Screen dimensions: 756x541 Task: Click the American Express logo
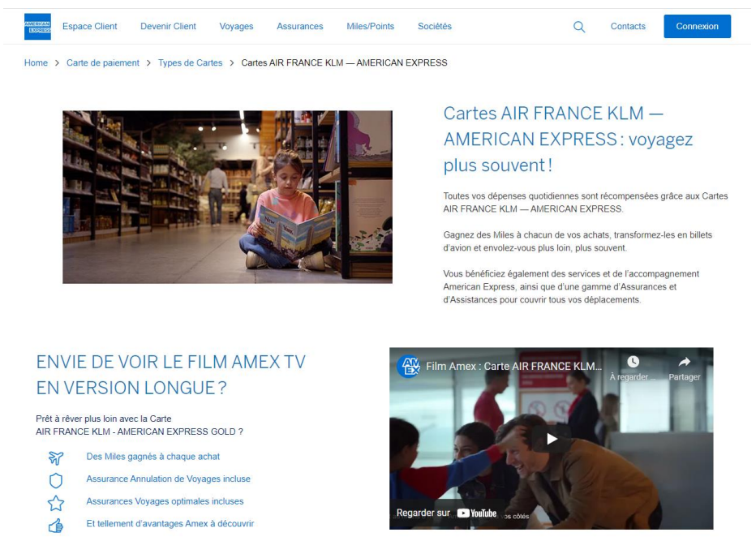(37, 27)
